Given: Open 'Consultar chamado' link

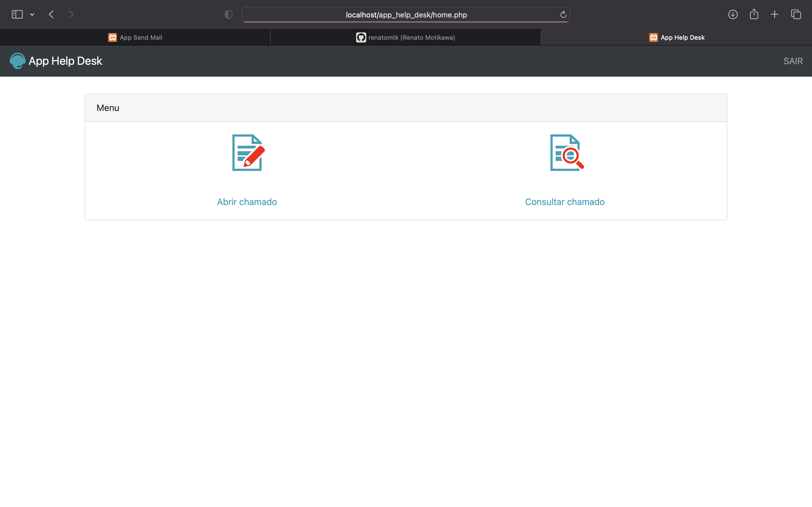Looking at the screenshot, I should coord(565,201).
